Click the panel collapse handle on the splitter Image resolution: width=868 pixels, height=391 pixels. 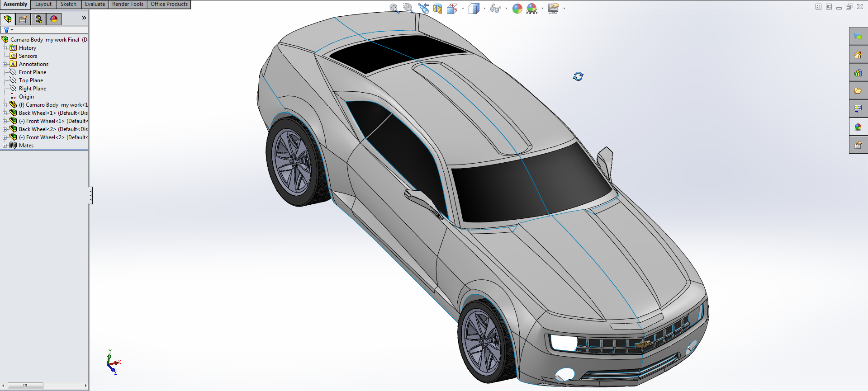pyautogui.click(x=90, y=195)
